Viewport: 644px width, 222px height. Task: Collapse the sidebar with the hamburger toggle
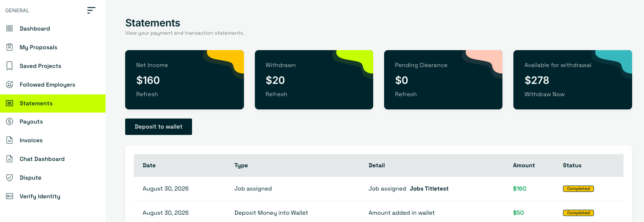pyautogui.click(x=91, y=10)
